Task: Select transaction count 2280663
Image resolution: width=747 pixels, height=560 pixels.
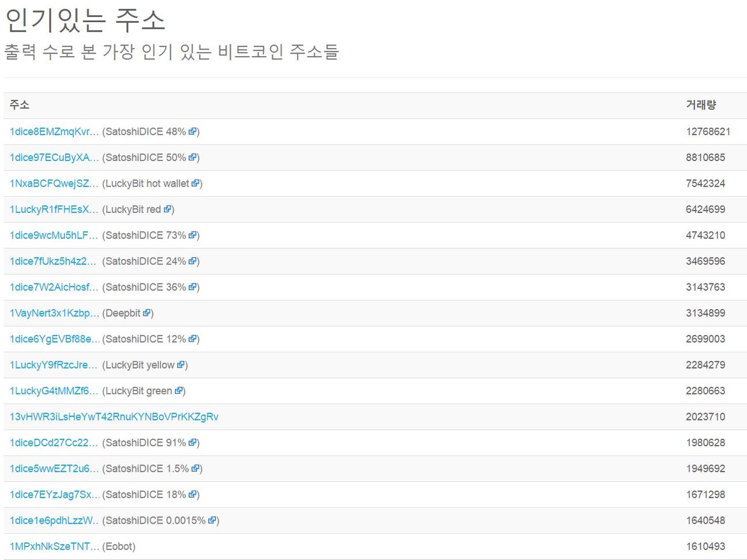Action: click(706, 391)
